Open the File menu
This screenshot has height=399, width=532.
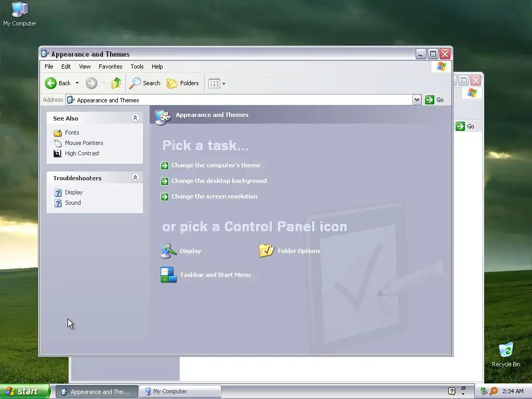coord(49,66)
